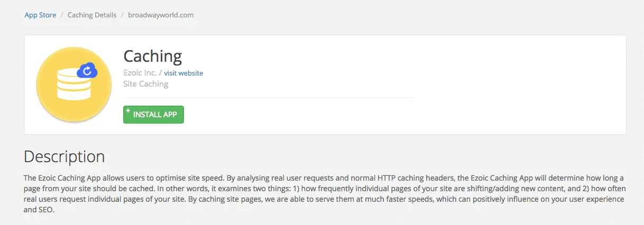Install the Caching app
Image resolution: width=644 pixels, height=225 pixels.
click(x=153, y=115)
